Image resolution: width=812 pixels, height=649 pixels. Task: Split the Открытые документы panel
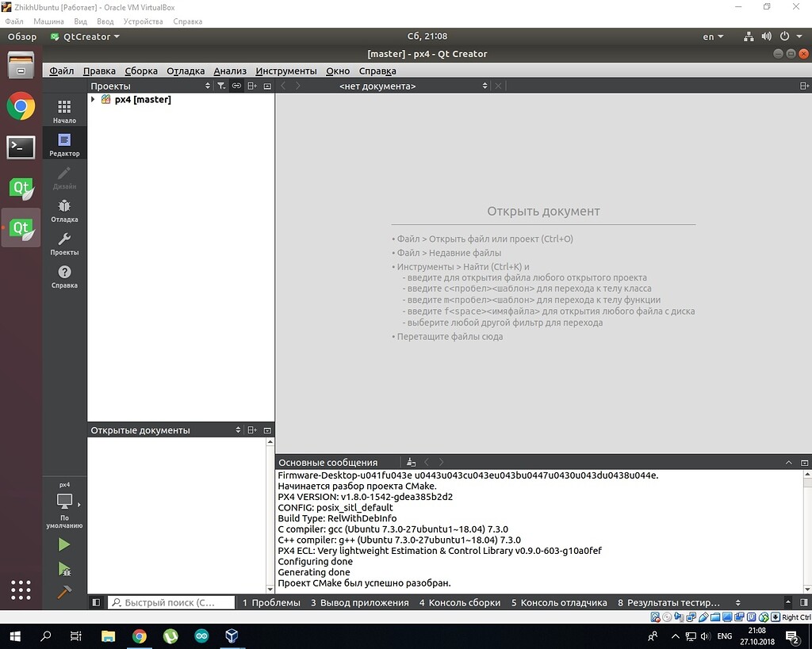252,430
